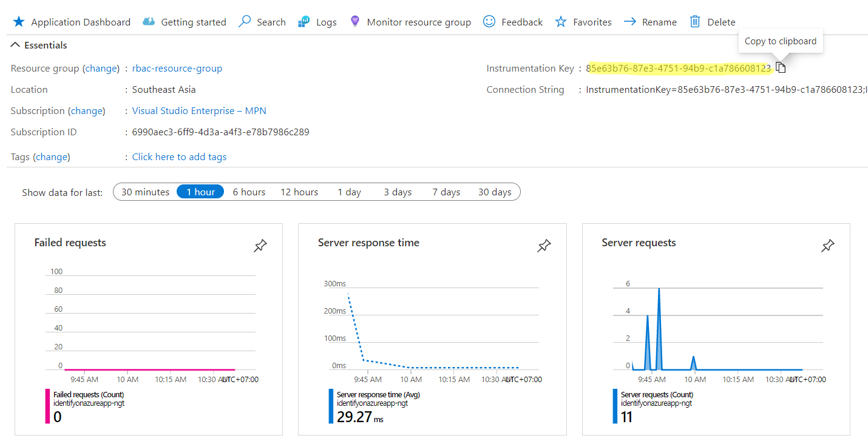The image size is (868, 444).
Task: Click Rename in the toolbar
Action: (651, 22)
